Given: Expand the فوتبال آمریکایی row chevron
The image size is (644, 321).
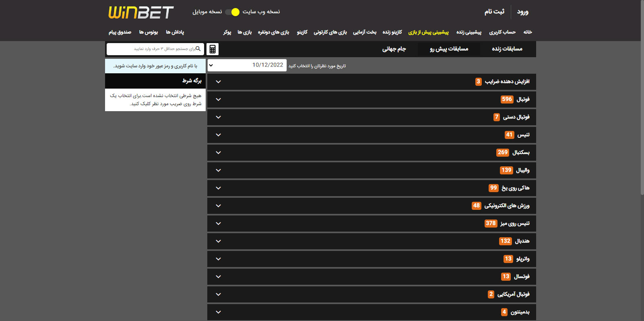Looking at the screenshot, I should click(218, 294).
